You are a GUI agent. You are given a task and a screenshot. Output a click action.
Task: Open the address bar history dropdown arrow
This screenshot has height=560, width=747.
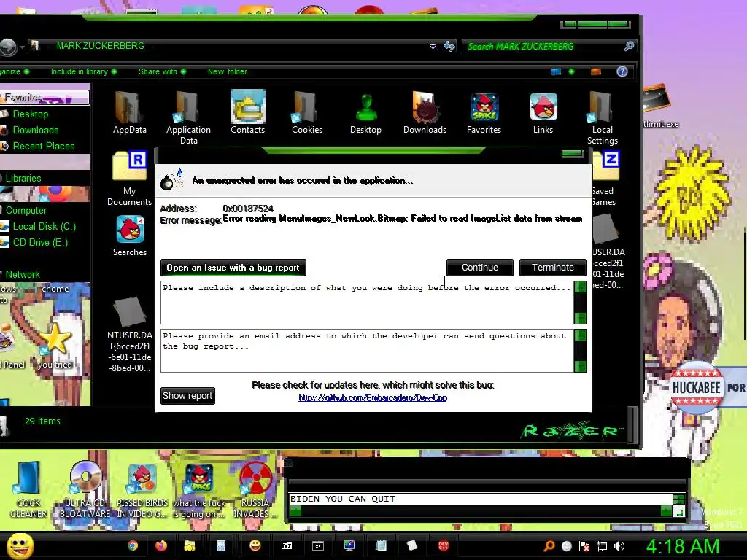[433, 46]
